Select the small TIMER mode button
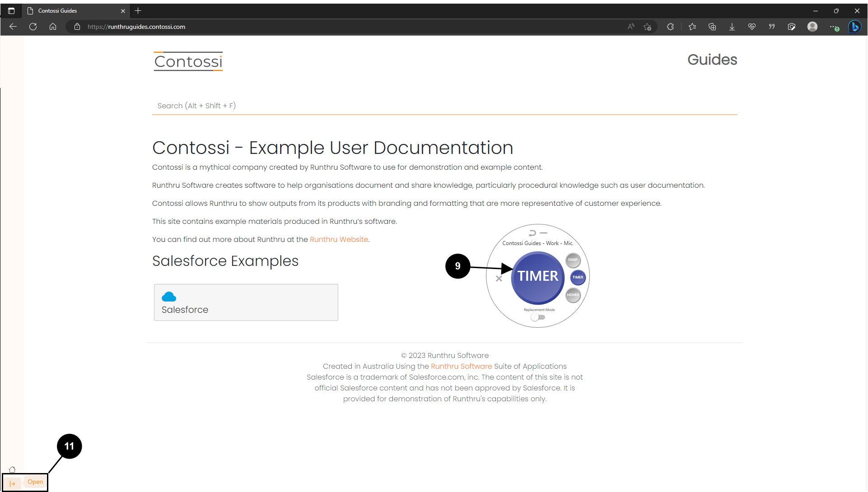 tap(578, 278)
